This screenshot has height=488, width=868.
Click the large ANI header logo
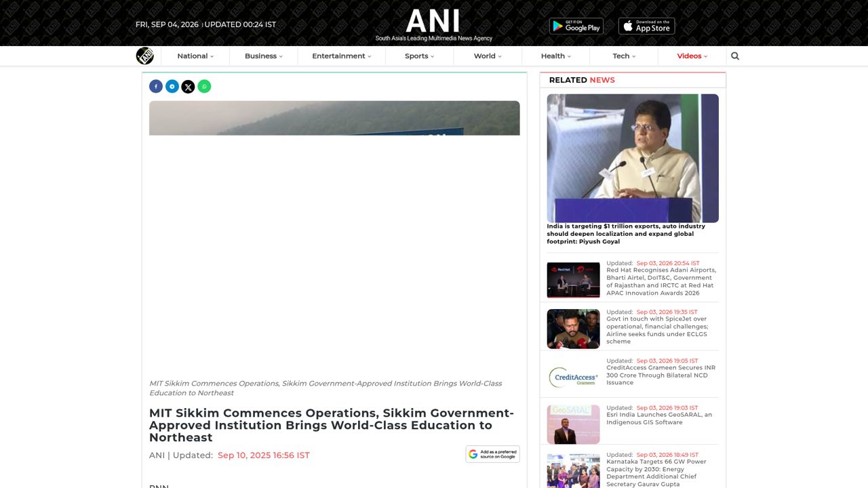click(433, 21)
